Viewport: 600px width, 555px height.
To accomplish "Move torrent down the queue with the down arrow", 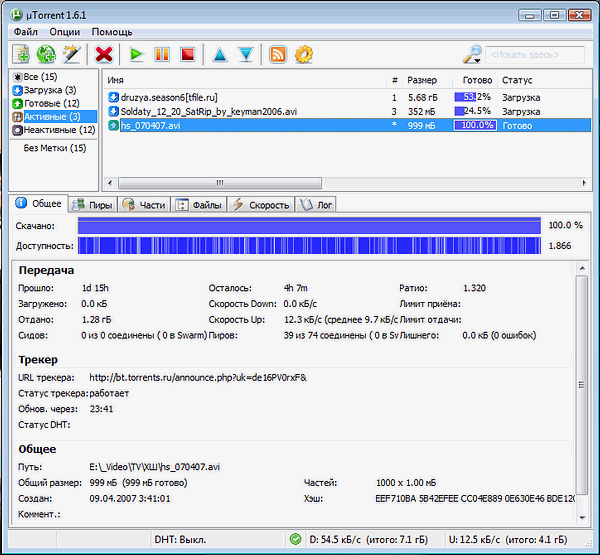I will [245, 54].
